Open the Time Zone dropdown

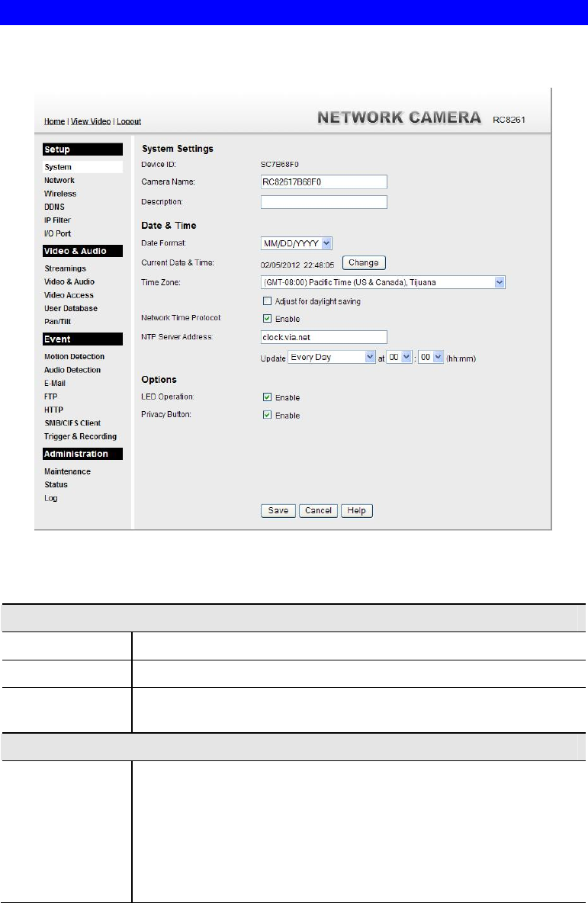click(383, 283)
